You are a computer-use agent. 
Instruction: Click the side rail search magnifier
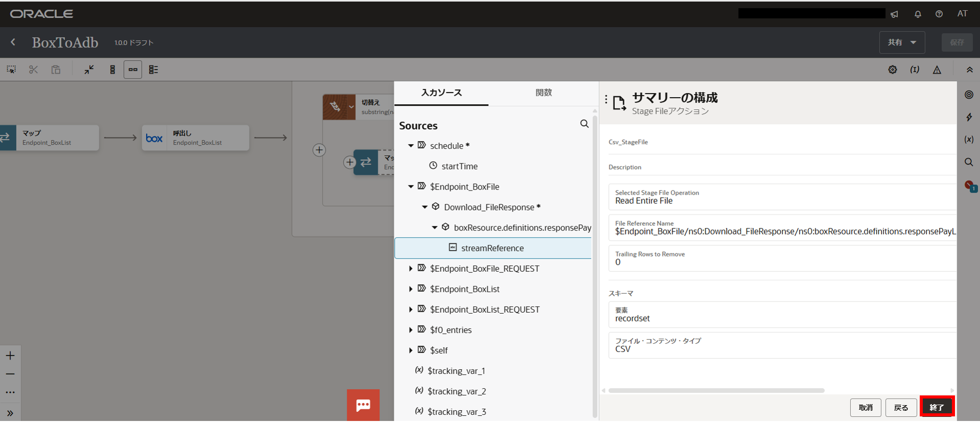(x=969, y=162)
